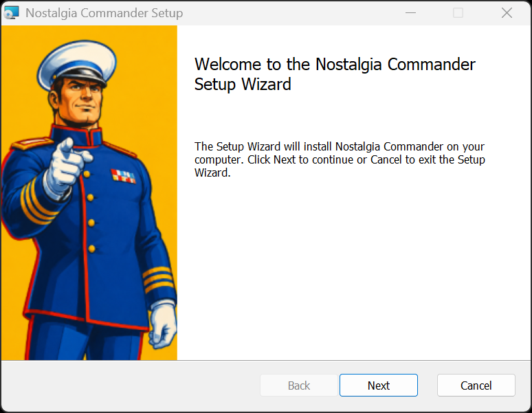Close the setup window with X
Screen dimensions: 532x413
click(x=507, y=13)
